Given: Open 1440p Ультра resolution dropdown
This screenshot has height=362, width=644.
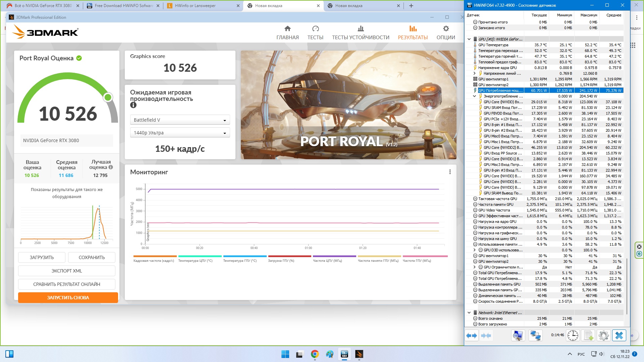Looking at the screenshot, I should coord(180,133).
